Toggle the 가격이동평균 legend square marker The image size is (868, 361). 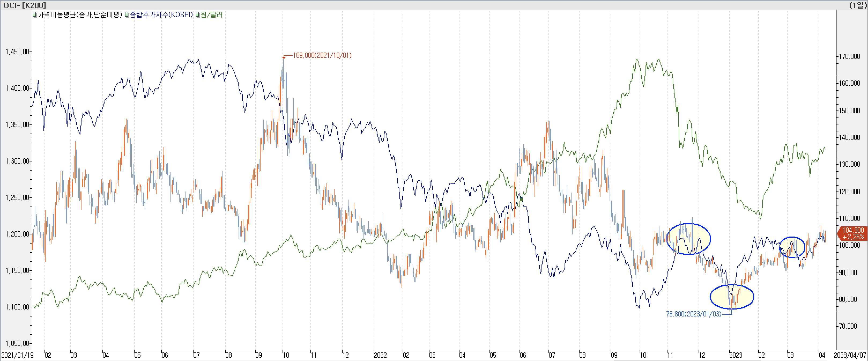tap(35, 15)
